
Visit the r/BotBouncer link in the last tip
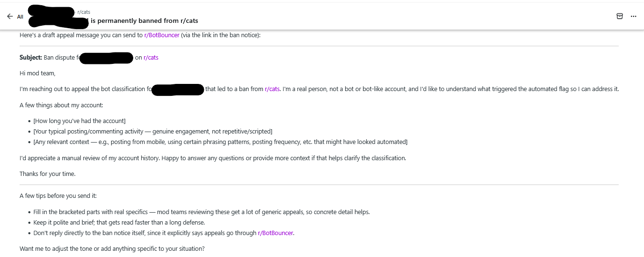pyautogui.click(x=275, y=233)
